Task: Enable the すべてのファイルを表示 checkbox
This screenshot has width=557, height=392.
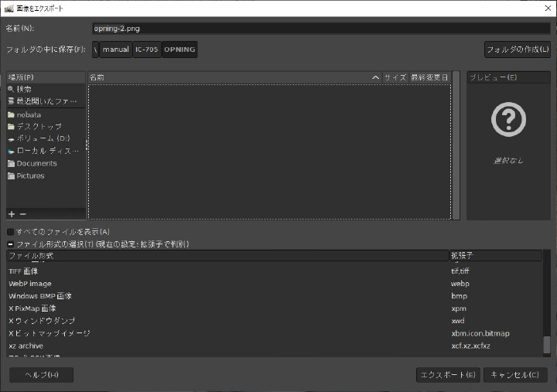Action: pyautogui.click(x=11, y=232)
